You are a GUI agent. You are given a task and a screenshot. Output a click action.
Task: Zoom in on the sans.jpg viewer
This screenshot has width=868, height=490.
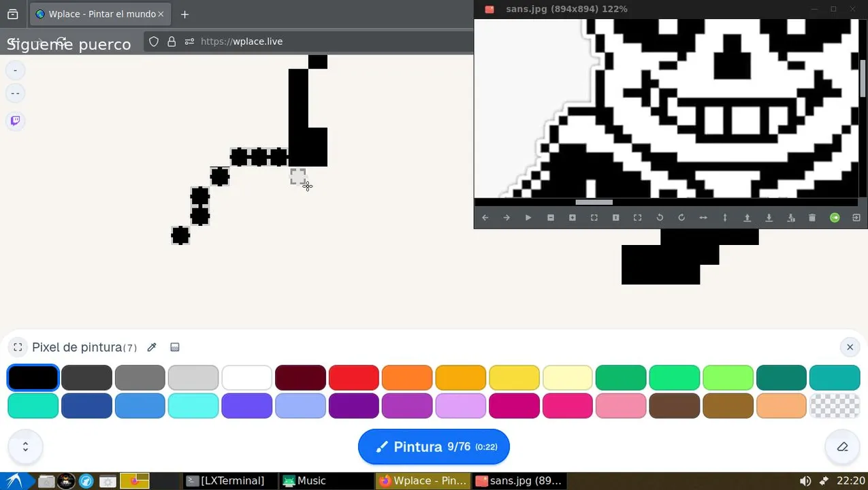click(573, 218)
